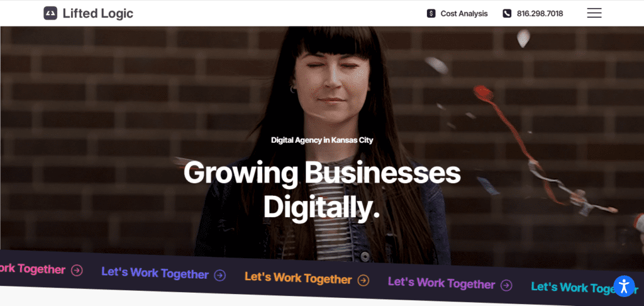
Task: Select the pink Work Together link
Action: [x=33, y=269]
